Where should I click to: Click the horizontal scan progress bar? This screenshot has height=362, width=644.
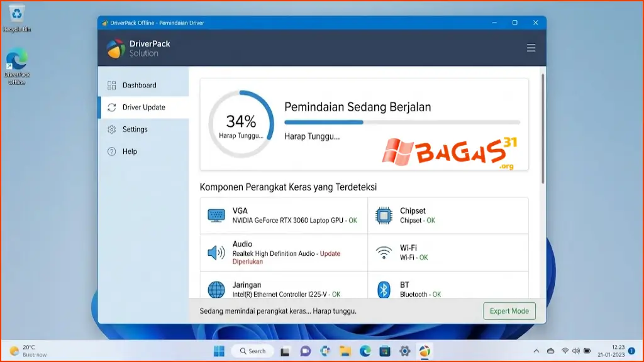point(402,123)
